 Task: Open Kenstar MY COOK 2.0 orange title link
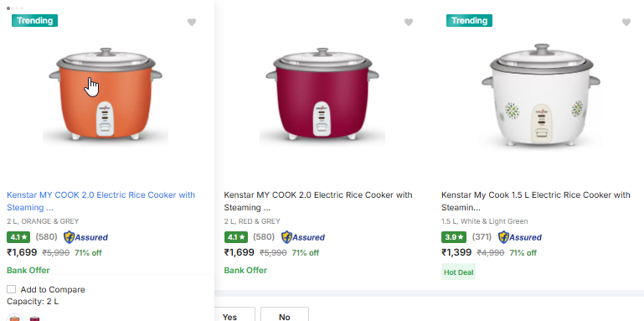click(101, 201)
